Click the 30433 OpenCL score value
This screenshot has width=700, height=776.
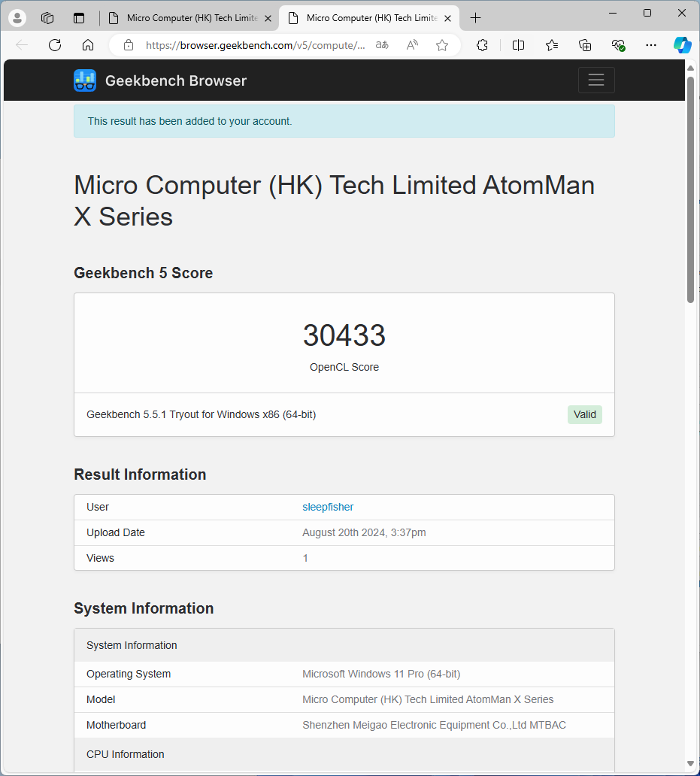pyautogui.click(x=344, y=335)
